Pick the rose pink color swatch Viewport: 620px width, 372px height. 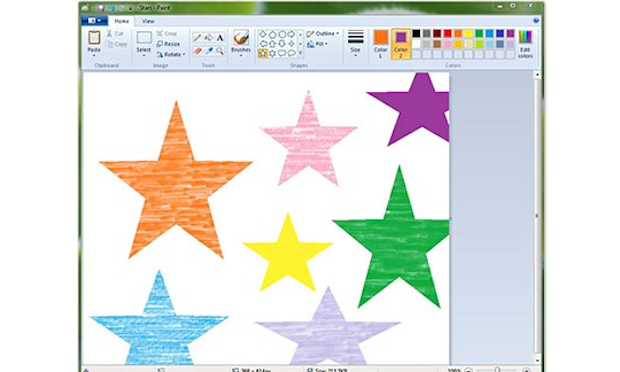click(448, 44)
